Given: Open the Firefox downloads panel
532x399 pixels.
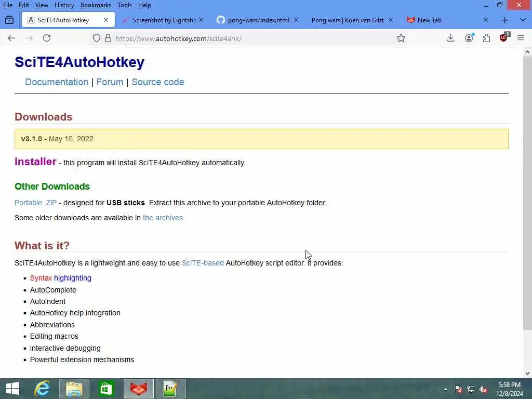Looking at the screenshot, I should point(450,38).
